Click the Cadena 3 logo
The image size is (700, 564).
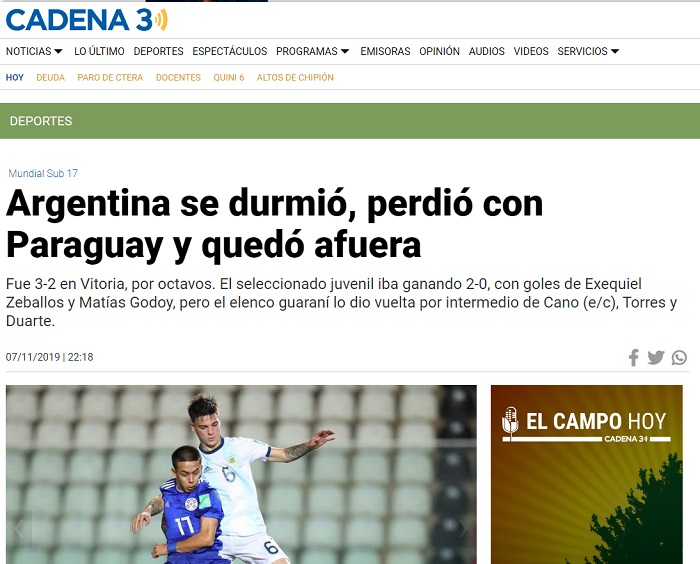point(86,19)
